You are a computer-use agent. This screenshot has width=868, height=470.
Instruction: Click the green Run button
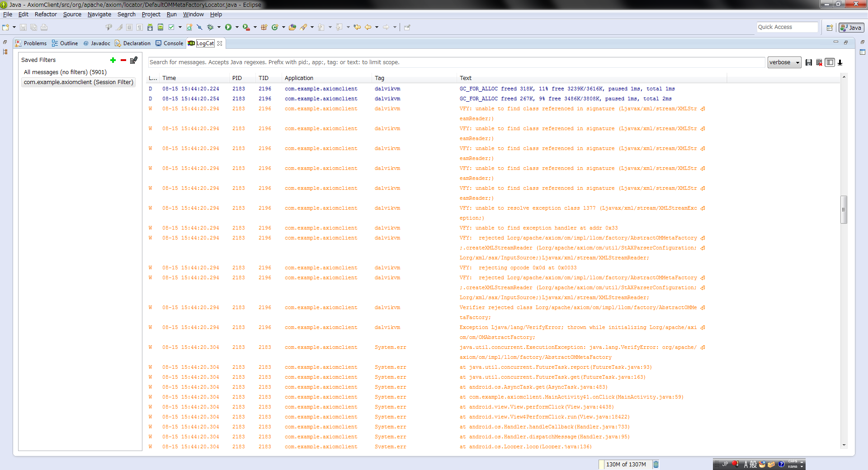pos(228,27)
